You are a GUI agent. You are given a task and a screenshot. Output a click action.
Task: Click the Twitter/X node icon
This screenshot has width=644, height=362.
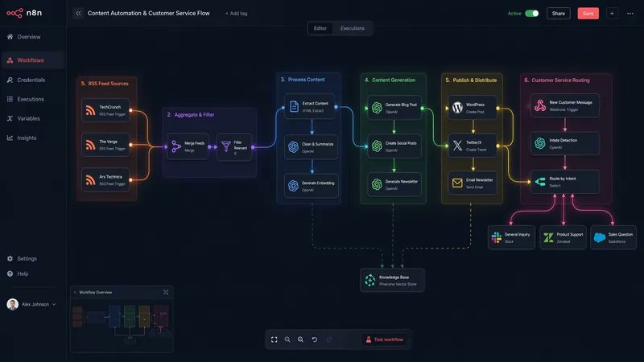tap(457, 146)
